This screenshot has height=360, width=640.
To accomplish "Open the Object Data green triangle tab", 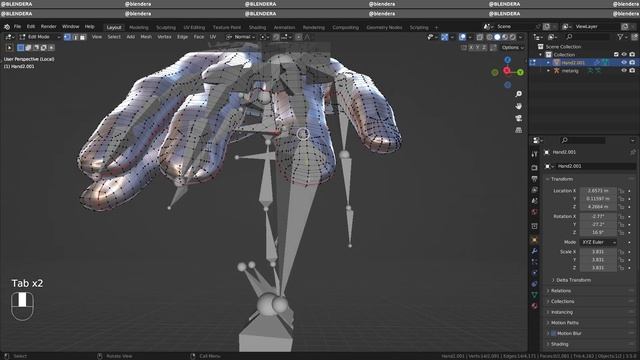I will pos(534,295).
